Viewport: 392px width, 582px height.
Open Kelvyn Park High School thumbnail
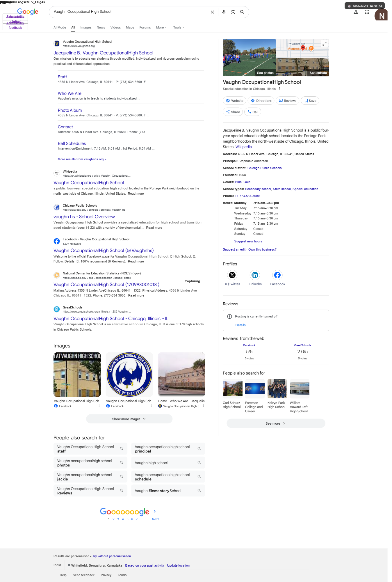point(277,389)
